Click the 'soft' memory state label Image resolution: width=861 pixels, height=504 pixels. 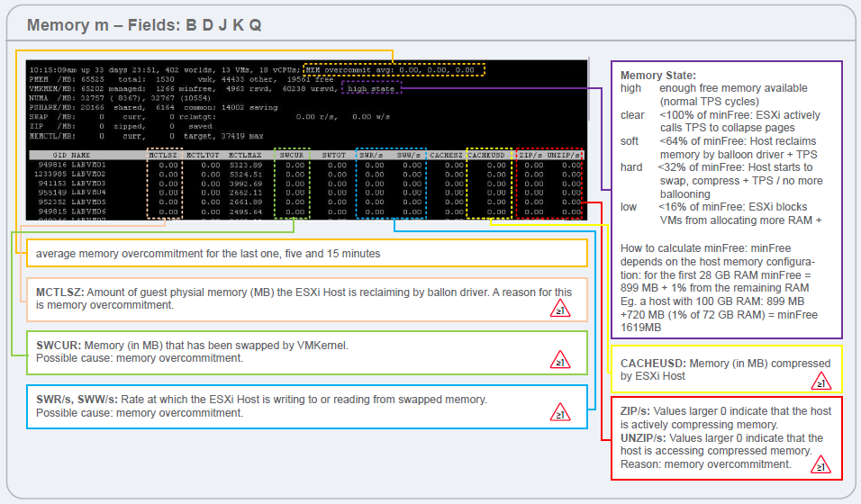[x=630, y=141]
